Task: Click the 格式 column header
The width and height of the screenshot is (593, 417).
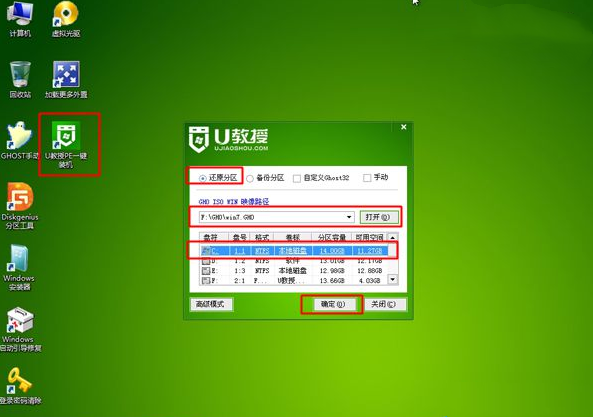Action: 262,237
